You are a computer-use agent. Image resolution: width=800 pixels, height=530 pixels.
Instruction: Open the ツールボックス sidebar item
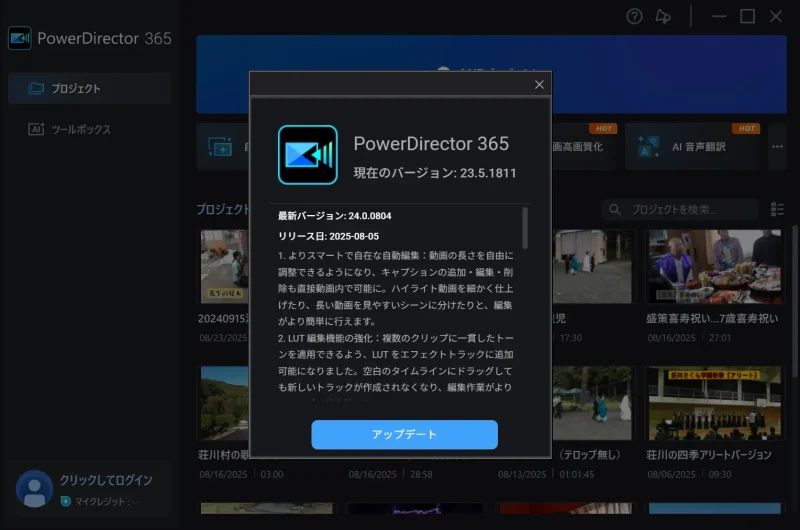click(89, 129)
